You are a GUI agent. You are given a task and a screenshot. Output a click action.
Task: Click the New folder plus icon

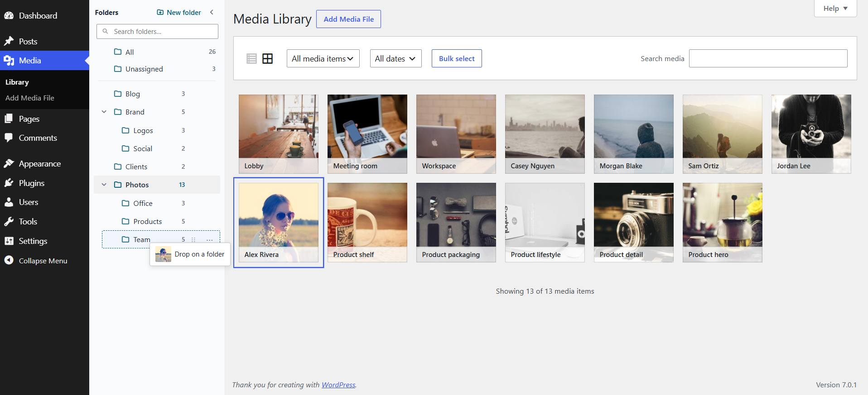pyautogui.click(x=160, y=12)
